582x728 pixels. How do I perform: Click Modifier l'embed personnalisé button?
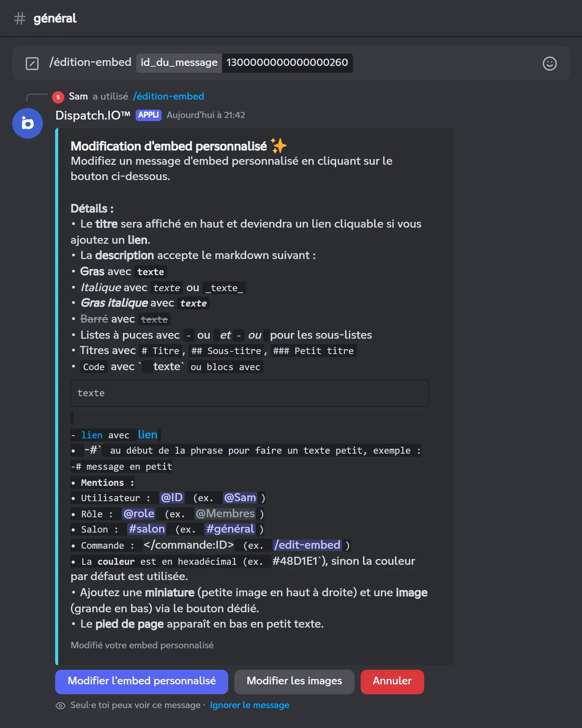142,682
